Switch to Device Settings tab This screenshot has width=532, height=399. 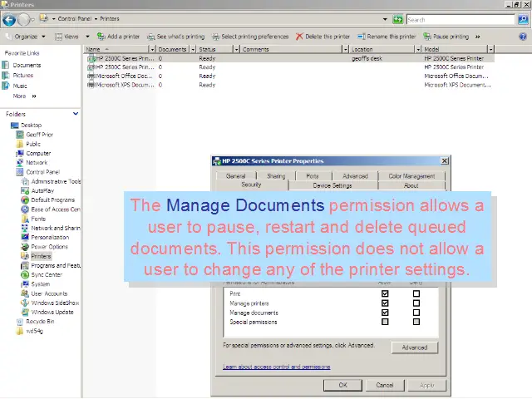332,185
